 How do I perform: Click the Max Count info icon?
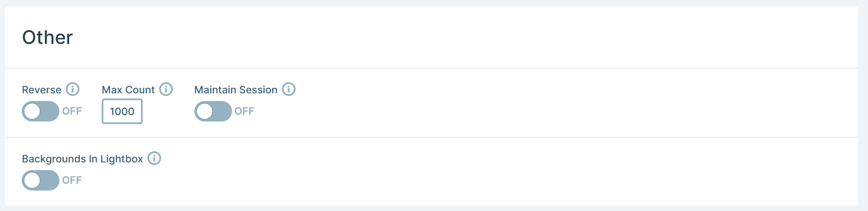[x=166, y=89]
